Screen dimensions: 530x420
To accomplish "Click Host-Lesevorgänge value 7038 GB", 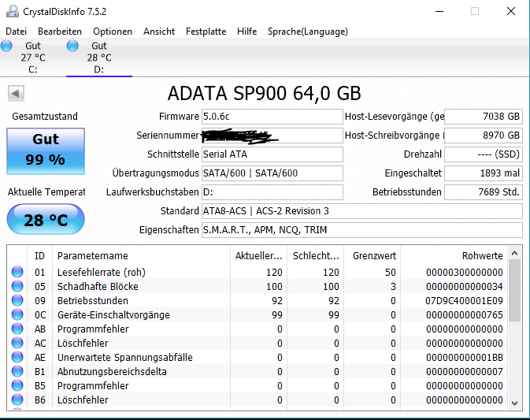I will point(484,117).
